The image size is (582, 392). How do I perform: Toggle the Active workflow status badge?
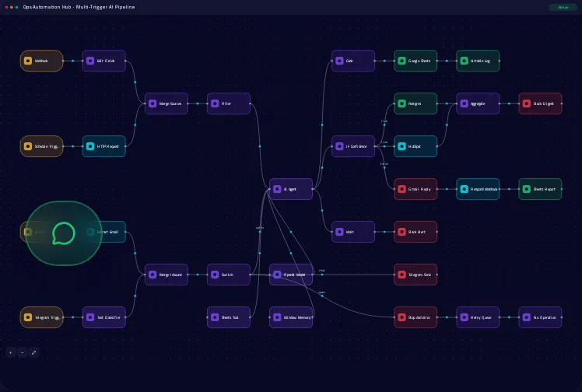(563, 7)
